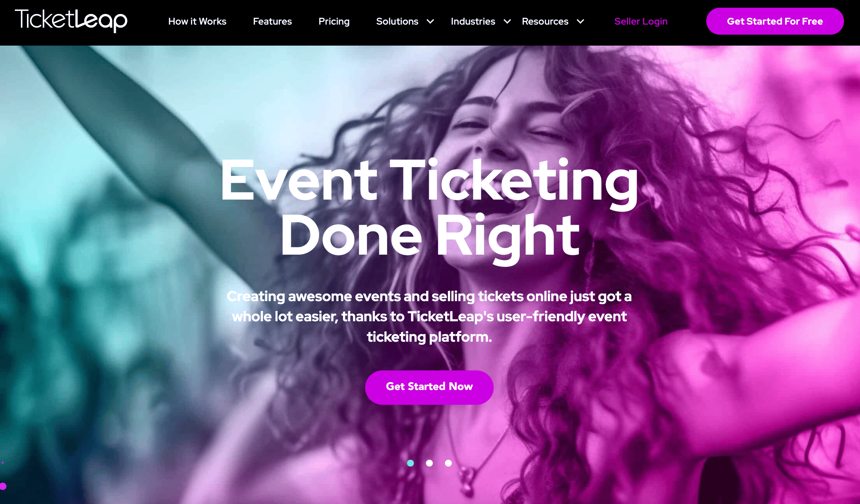Click the magenta dot at the page's bottom-left edge
The image size is (860, 504).
coord(3,486)
